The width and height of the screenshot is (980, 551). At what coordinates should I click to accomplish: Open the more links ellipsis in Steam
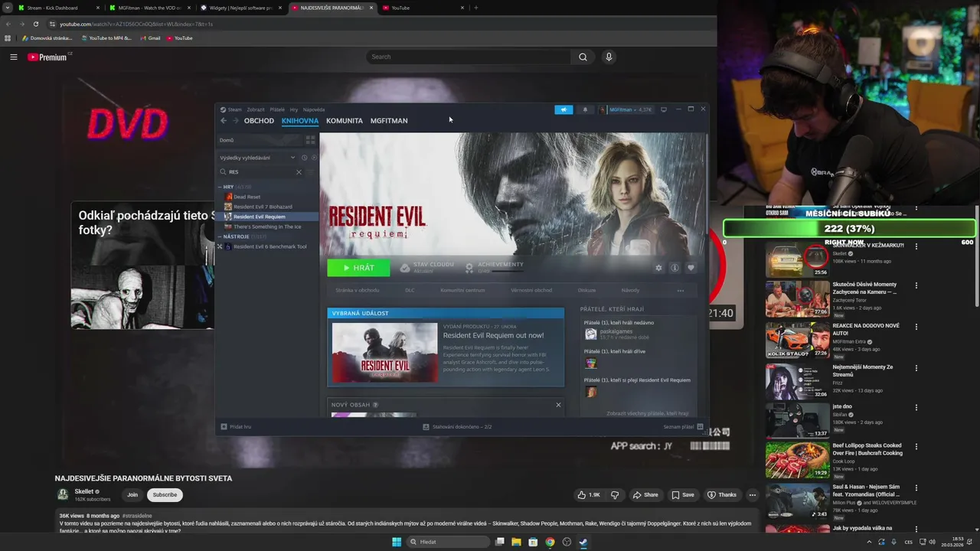(680, 291)
